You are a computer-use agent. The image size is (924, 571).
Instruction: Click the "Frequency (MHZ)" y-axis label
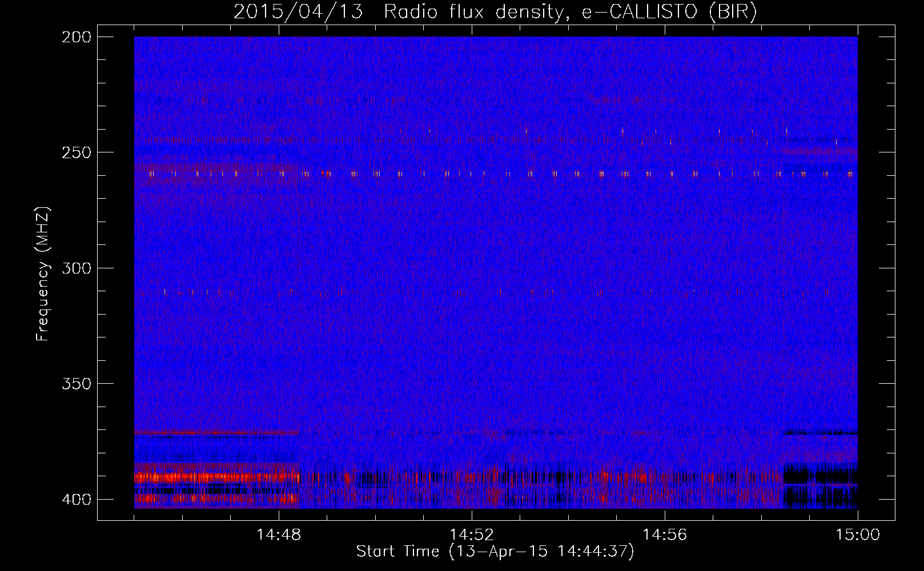(43, 274)
